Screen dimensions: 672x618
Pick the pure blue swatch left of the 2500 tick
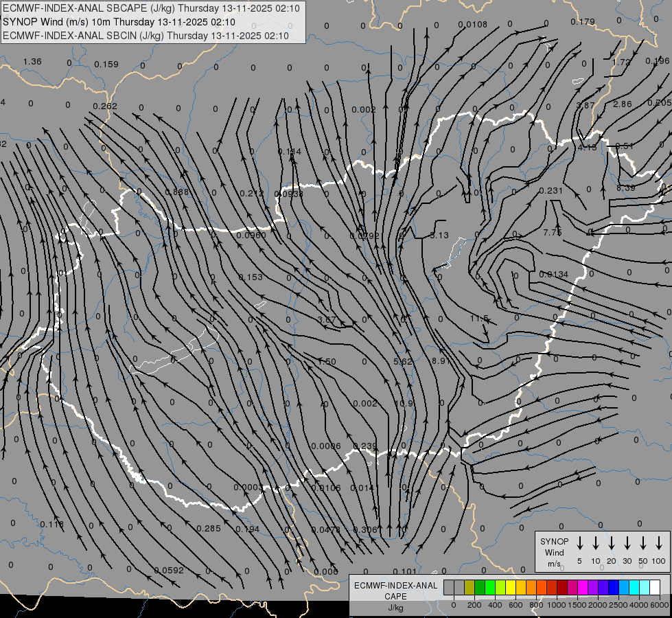click(613, 587)
